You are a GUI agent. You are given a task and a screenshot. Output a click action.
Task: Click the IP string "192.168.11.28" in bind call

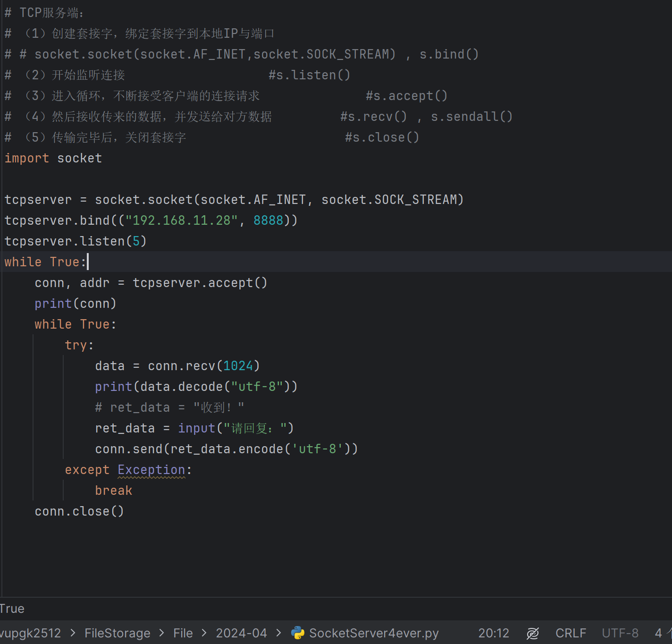click(181, 220)
